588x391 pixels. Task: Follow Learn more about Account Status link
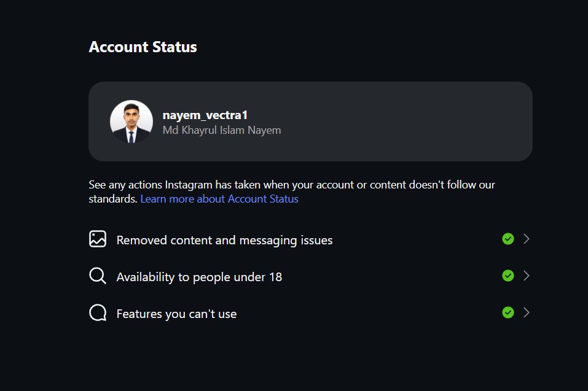coord(219,198)
